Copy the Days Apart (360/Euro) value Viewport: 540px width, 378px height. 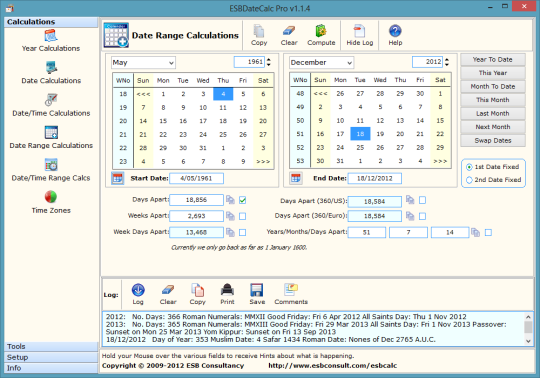[x=410, y=216]
